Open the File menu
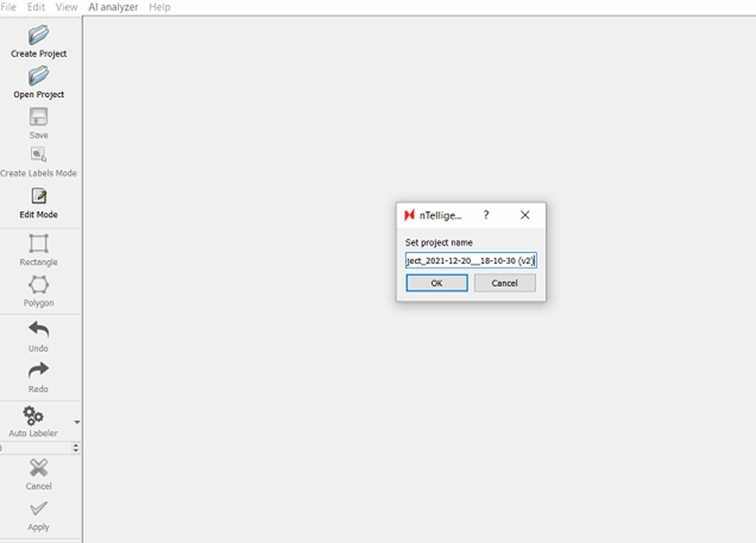This screenshot has height=543, width=756. pos(8,7)
